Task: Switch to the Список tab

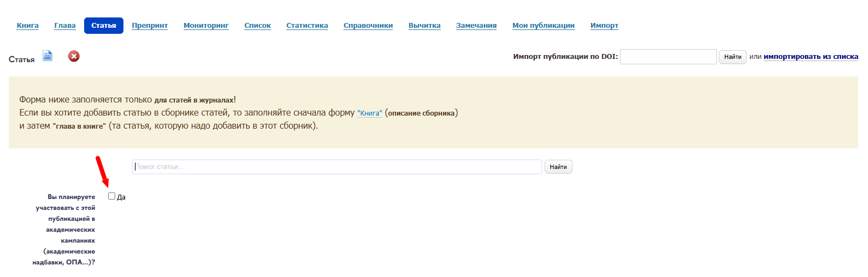Action: [258, 26]
